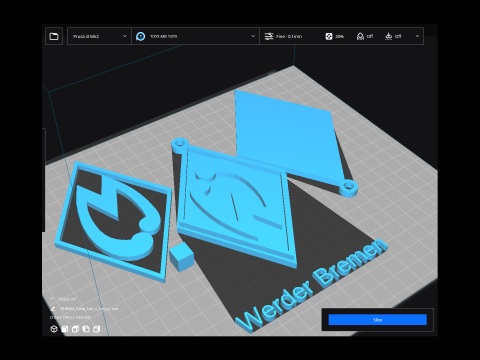
Task: Click the printer selector chevron arrow
Action: (x=125, y=36)
